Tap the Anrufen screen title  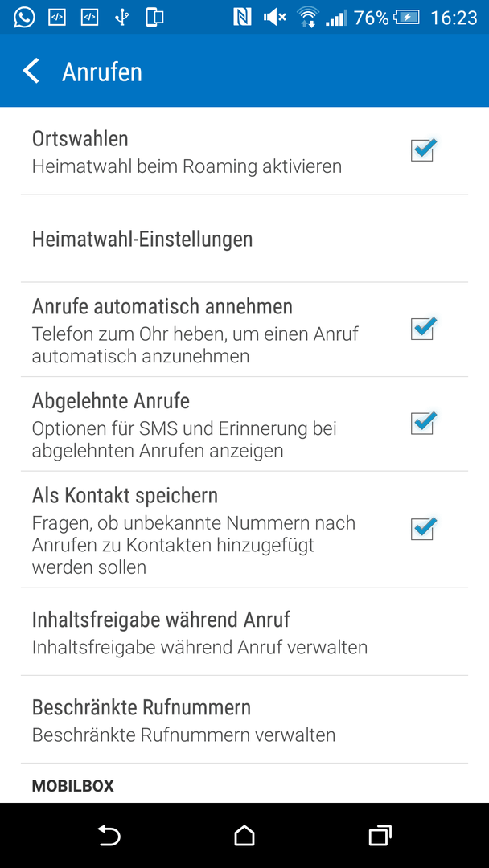(x=102, y=72)
